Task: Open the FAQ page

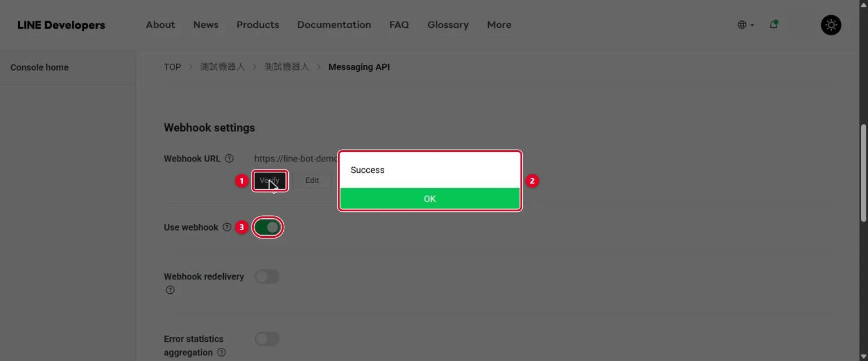Action: coord(399,25)
